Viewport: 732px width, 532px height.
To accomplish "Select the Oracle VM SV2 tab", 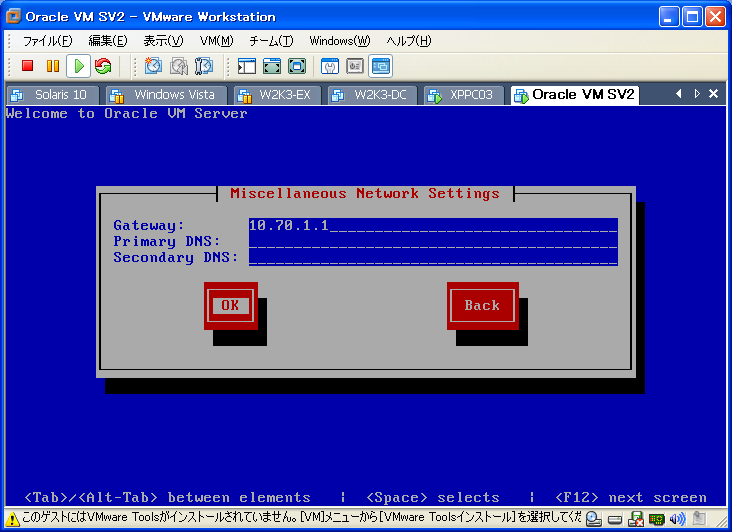I will (575, 95).
